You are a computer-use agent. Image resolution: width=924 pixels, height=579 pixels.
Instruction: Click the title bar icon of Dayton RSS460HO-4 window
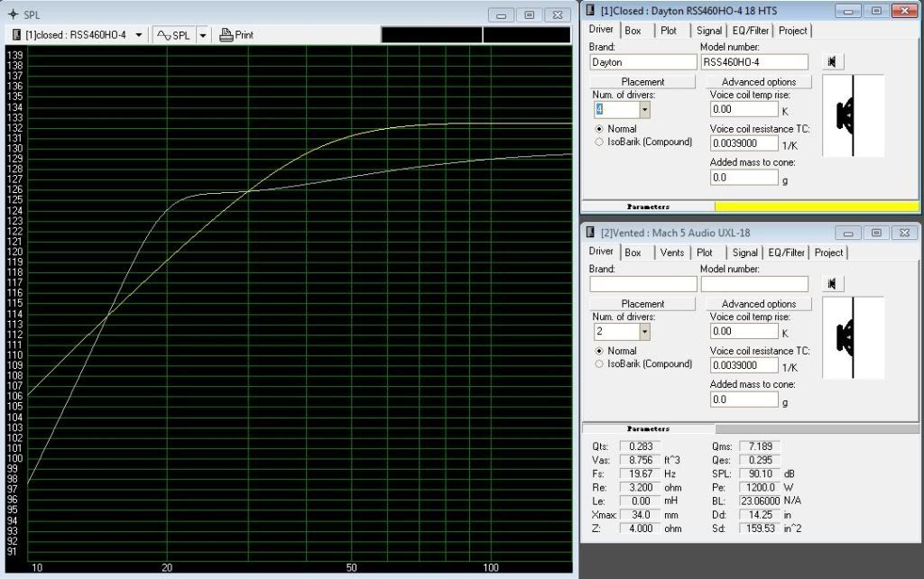[x=590, y=11]
